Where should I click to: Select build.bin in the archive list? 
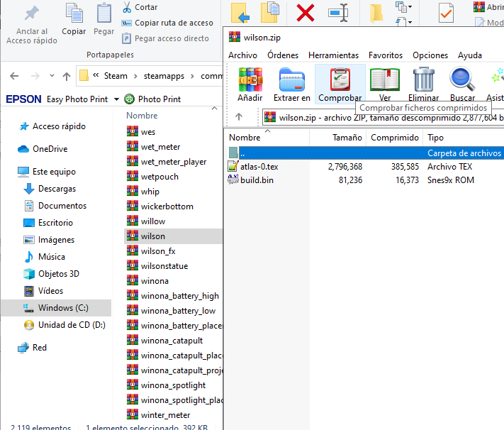(x=256, y=180)
